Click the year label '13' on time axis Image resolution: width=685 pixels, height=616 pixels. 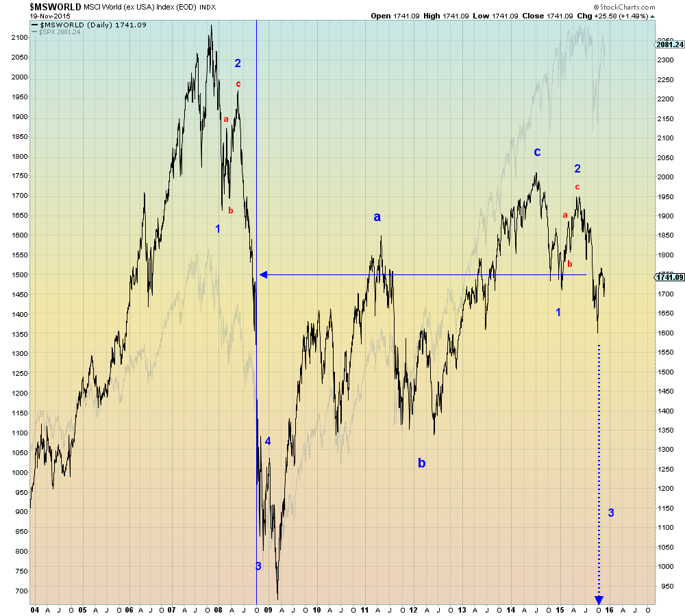click(x=462, y=610)
